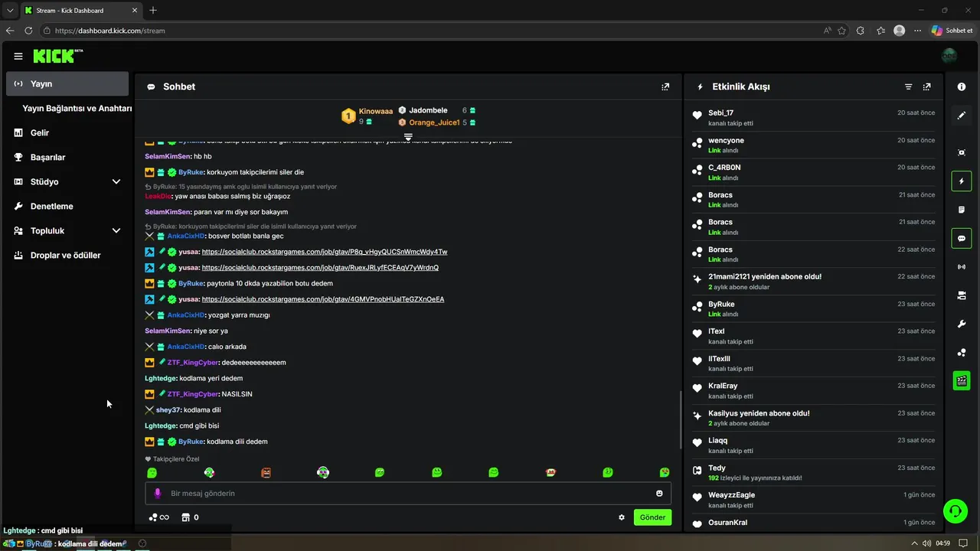This screenshot has height=551, width=980.
Task: Open socialclub link ending 4GMVPnobHUalTeGZXnOeFA
Action: click(x=323, y=299)
